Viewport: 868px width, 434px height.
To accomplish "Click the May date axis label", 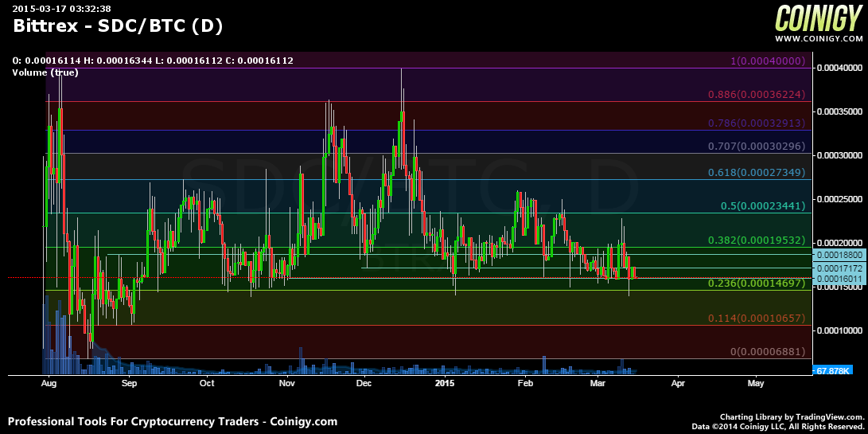I will tap(756, 383).
